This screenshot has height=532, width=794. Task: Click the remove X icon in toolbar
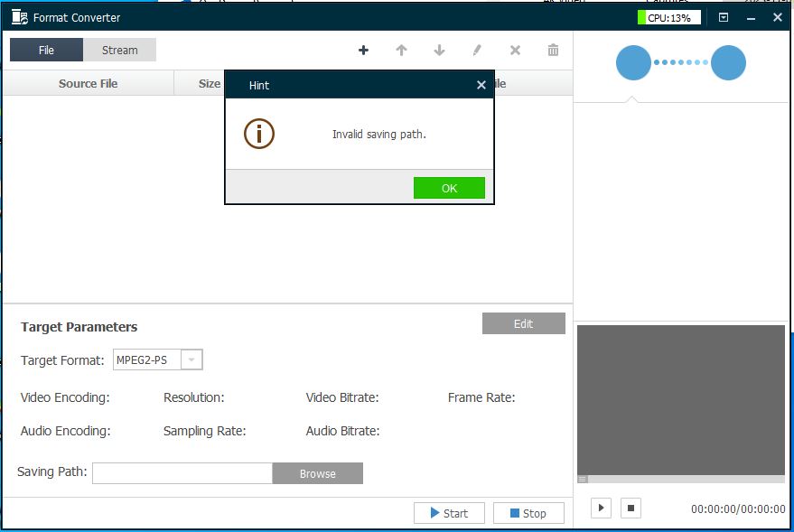pyautogui.click(x=515, y=51)
